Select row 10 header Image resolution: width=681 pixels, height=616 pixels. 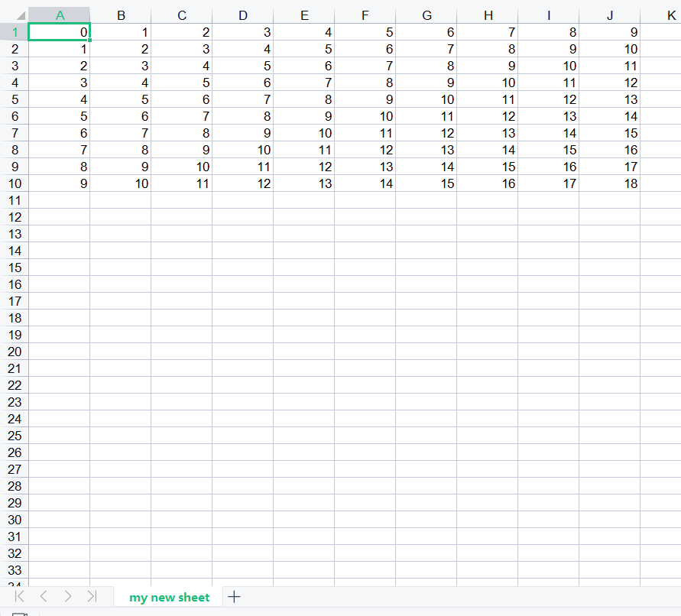tap(15, 183)
